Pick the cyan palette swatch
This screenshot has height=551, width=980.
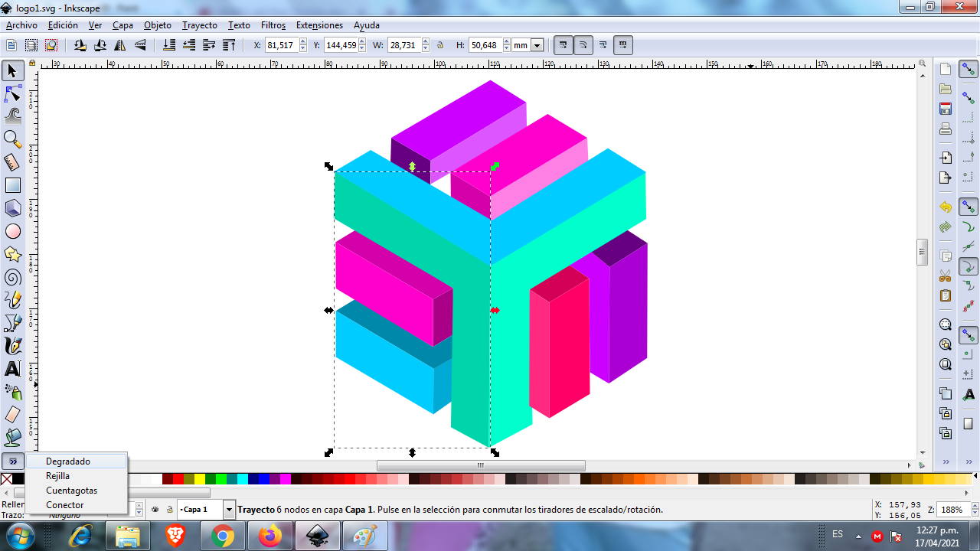[x=243, y=479]
